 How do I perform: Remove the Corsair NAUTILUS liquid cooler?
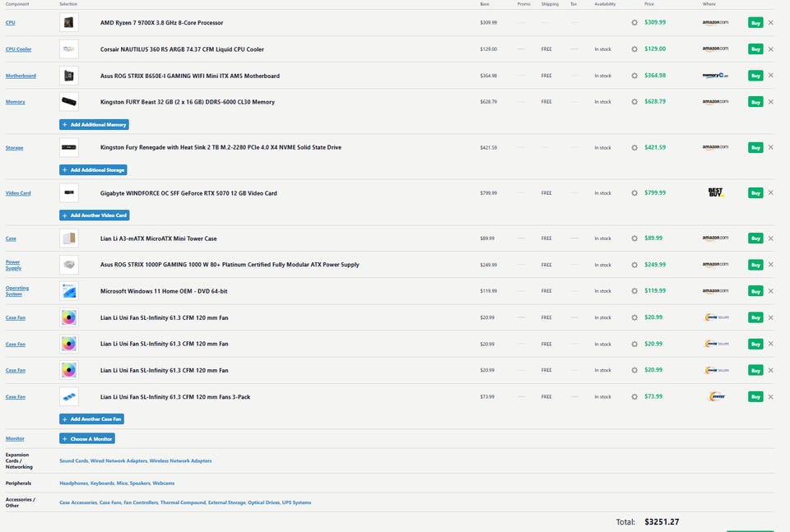[x=771, y=49]
